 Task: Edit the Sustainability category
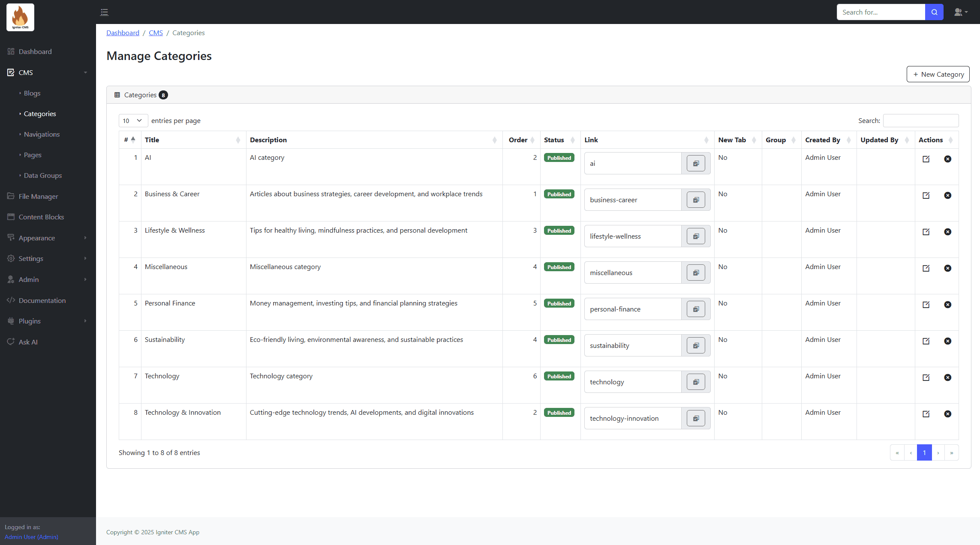pos(926,341)
